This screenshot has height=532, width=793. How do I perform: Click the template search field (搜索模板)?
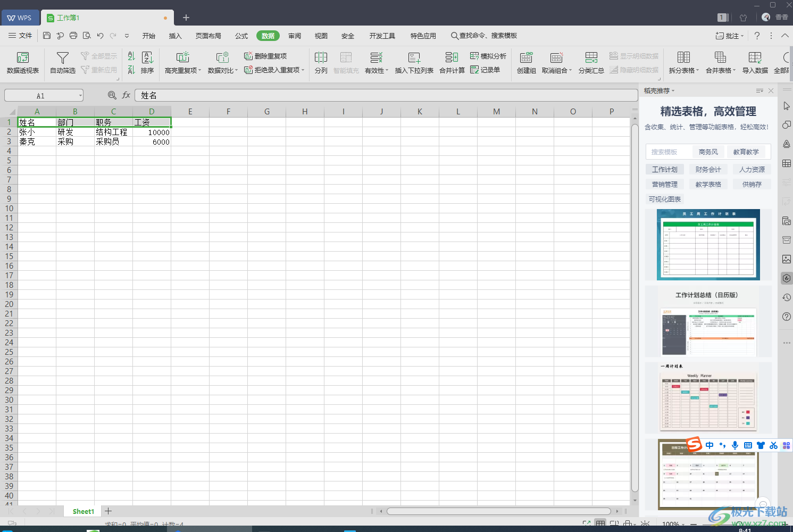pyautogui.click(x=667, y=152)
